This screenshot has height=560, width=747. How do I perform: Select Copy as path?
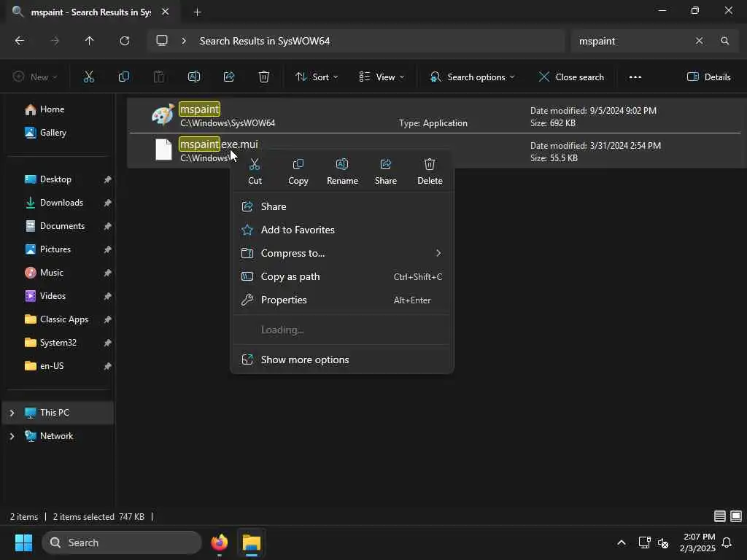341,276
